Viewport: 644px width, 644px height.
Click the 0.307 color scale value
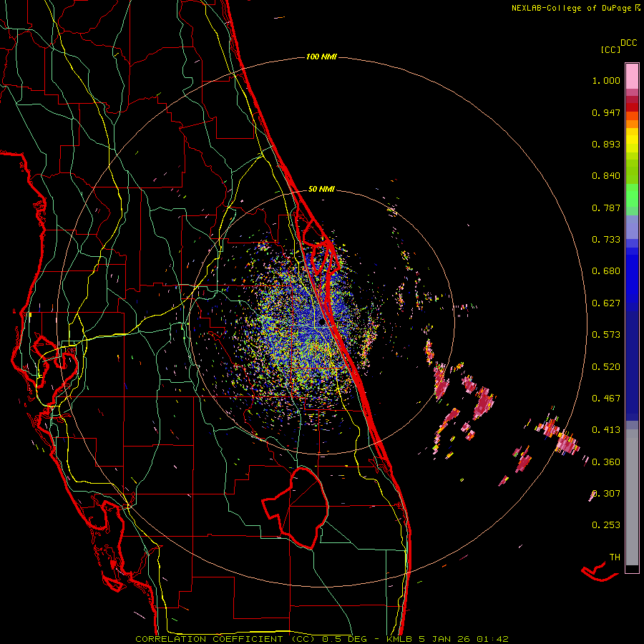606,494
